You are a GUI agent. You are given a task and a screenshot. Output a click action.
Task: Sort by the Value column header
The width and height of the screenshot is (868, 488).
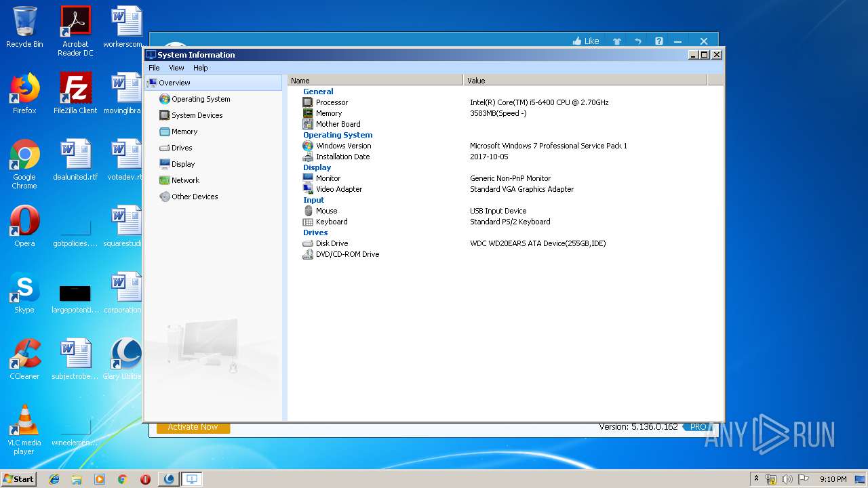585,80
